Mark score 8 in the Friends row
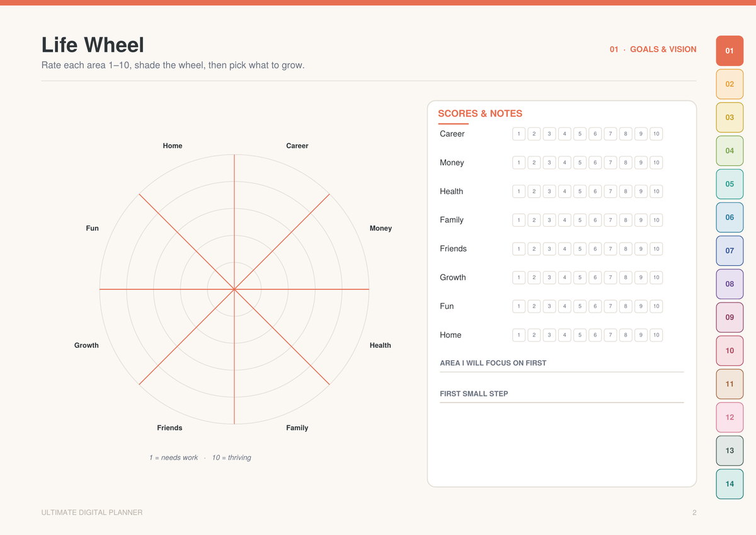The image size is (756, 535). pyautogui.click(x=626, y=249)
